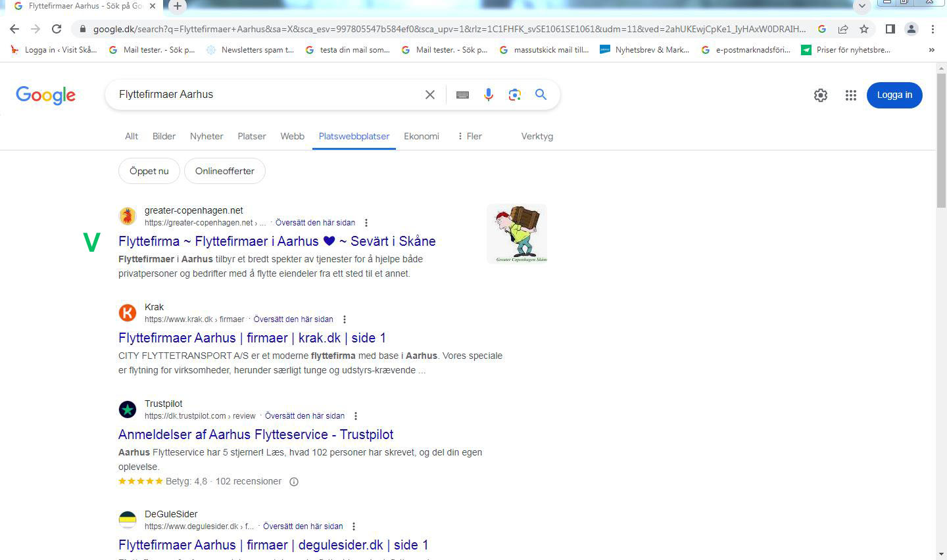Click the mover thumbnail image
947x560 pixels.
pyautogui.click(x=517, y=234)
